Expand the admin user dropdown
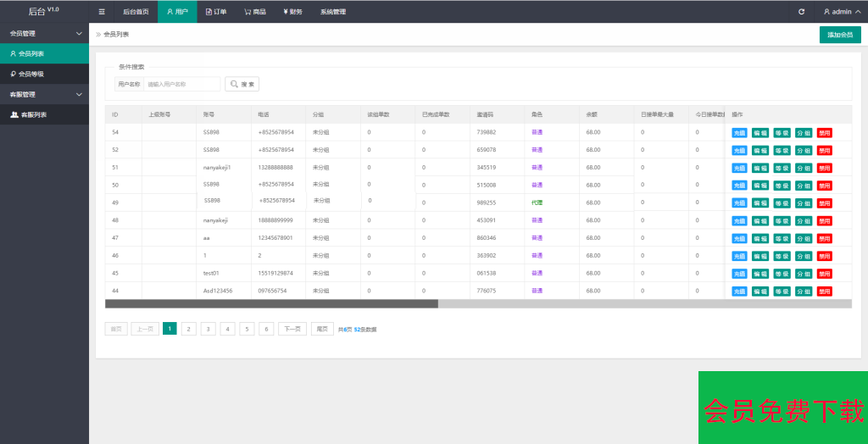Viewport: 868px width, 444px height. (842, 12)
